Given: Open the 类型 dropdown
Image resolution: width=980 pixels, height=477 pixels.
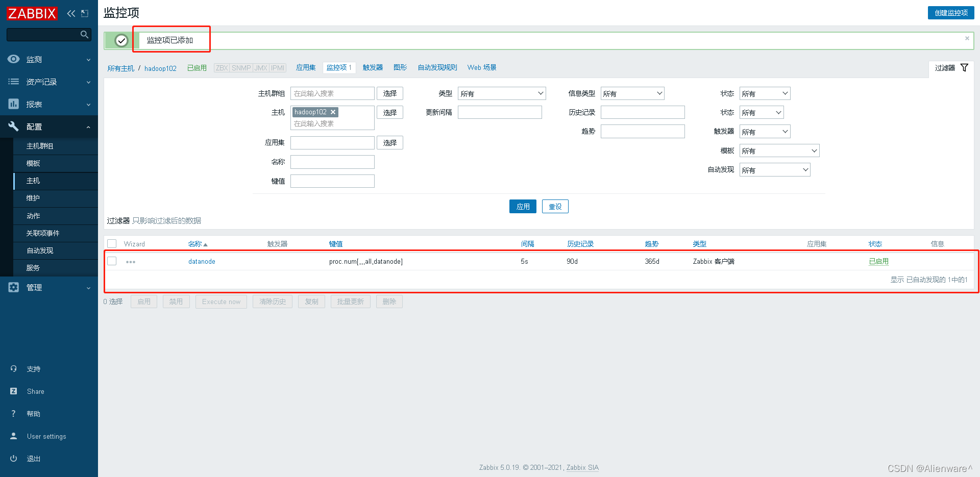Looking at the screenshot, I should pos(502,93).
